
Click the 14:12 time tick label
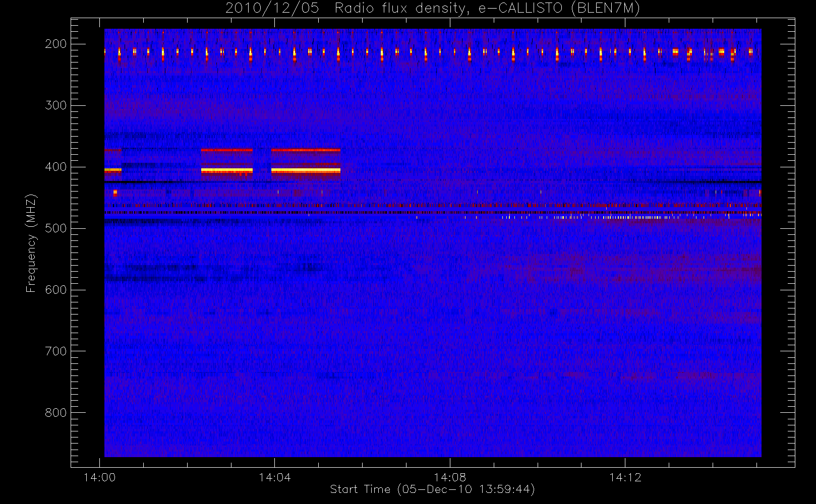[x=625, y=477]
